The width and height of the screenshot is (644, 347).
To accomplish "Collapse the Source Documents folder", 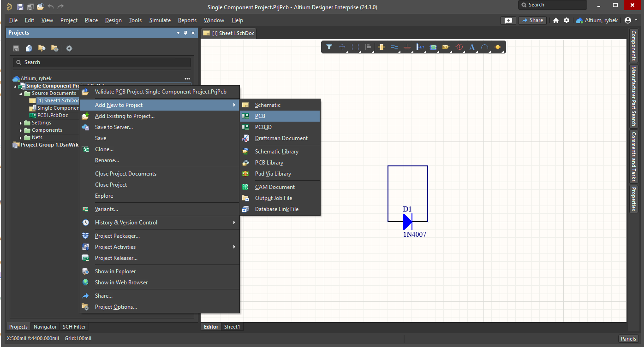I will [21, 94].
